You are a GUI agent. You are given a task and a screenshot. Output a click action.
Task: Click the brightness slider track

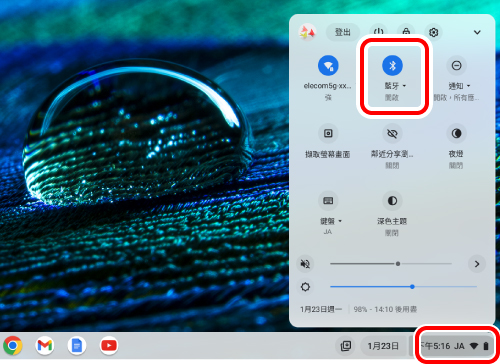(403, 287)
